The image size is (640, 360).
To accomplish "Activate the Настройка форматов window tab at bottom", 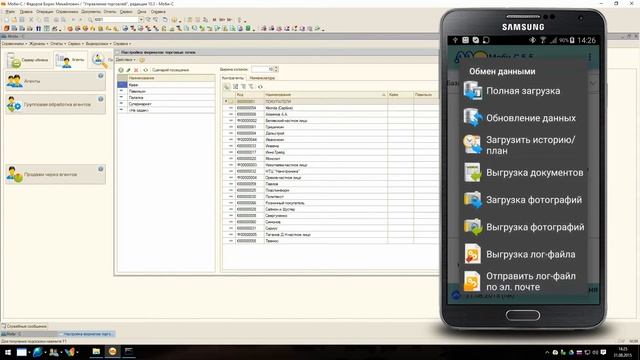I will pyautogui.click(x=86, y=334).
